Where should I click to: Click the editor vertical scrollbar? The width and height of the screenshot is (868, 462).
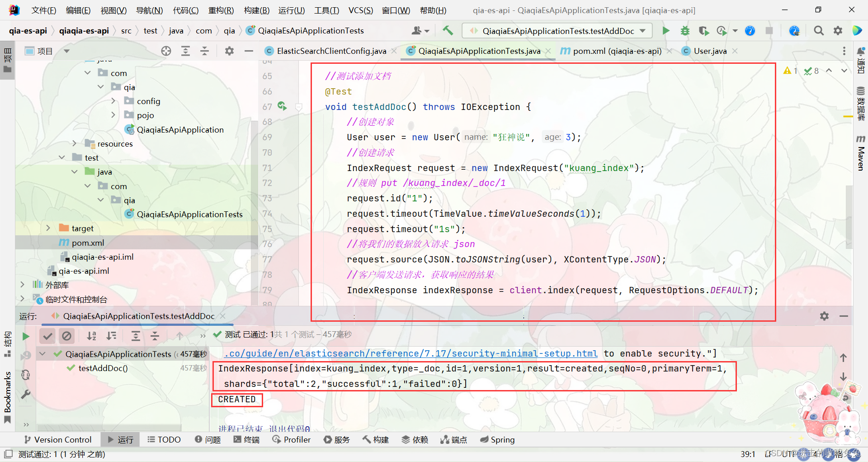(x=849, y=217)
